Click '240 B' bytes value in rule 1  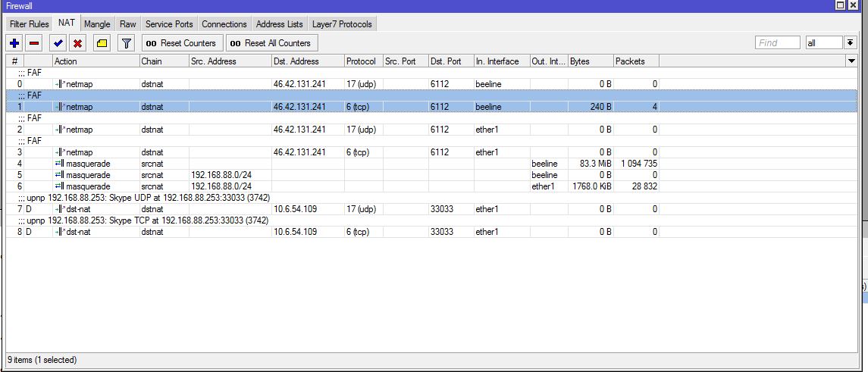tap(600, 107)
